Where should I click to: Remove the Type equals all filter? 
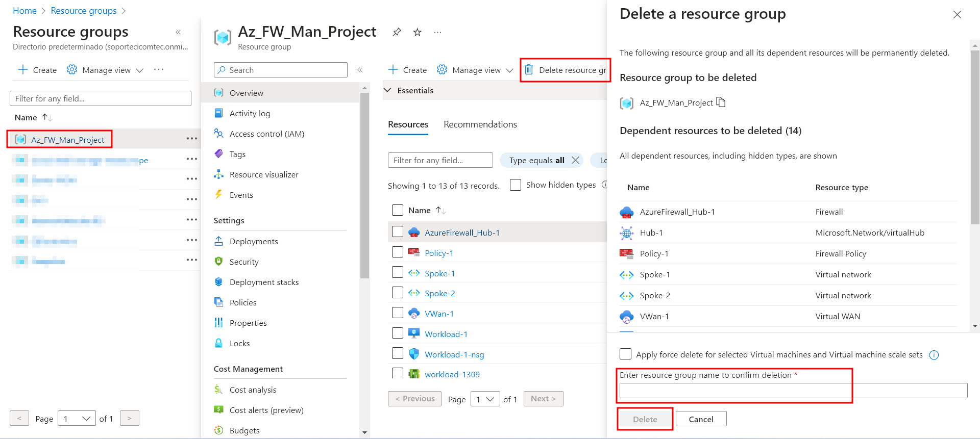pyautogui.click(x=576, y=160)
